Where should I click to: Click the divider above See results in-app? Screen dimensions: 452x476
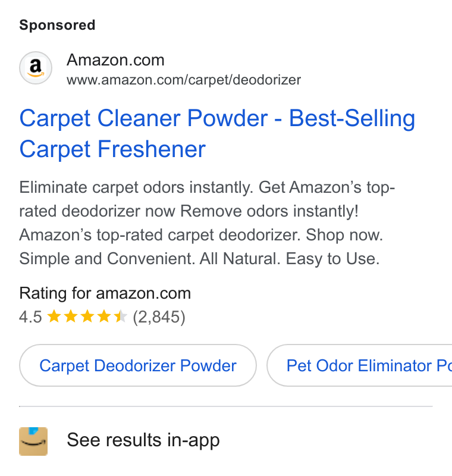[225, 406]
